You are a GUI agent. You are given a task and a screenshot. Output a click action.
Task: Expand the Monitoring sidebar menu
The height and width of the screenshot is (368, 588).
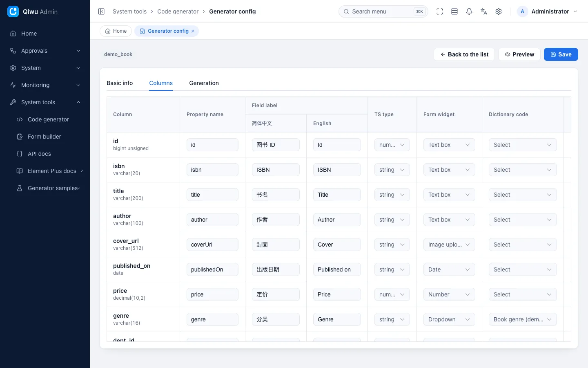pyautogui.click(x=45, y=85)
